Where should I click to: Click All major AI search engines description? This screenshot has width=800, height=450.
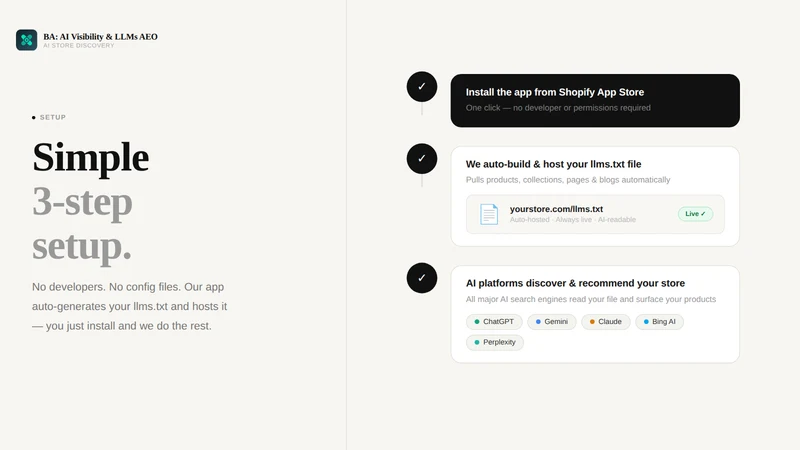tap(591, 299)
